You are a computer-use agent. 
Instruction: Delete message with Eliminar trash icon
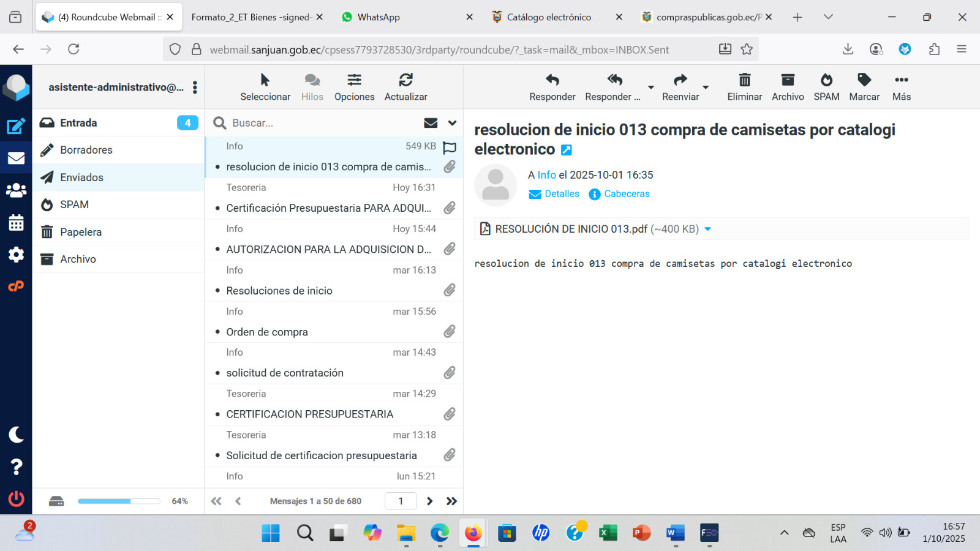[x=744, y=80]
